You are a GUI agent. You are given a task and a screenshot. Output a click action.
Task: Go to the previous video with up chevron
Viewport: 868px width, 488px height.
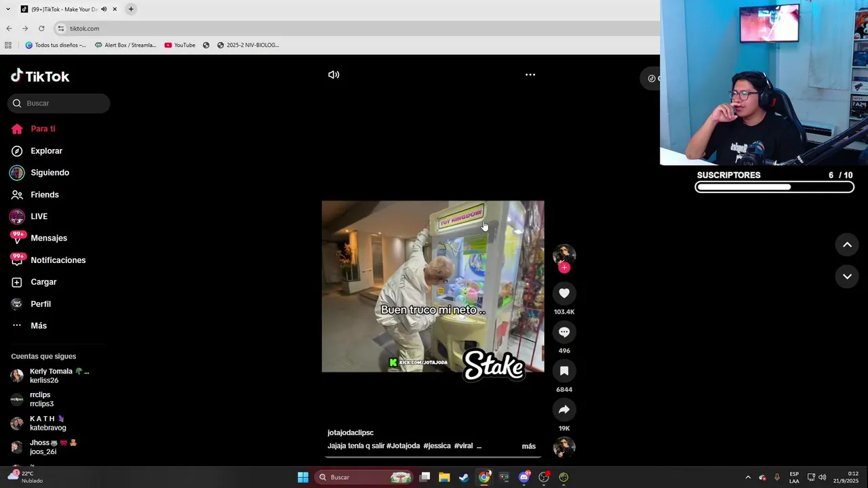coord(847,245)
